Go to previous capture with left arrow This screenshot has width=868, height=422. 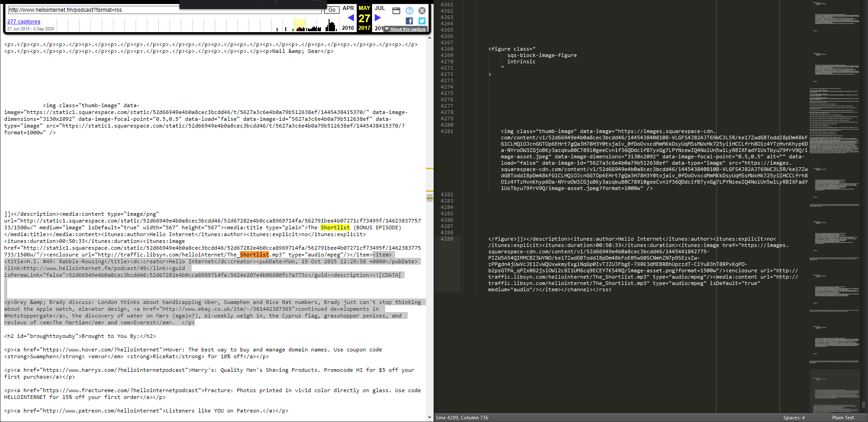(351, 18)
